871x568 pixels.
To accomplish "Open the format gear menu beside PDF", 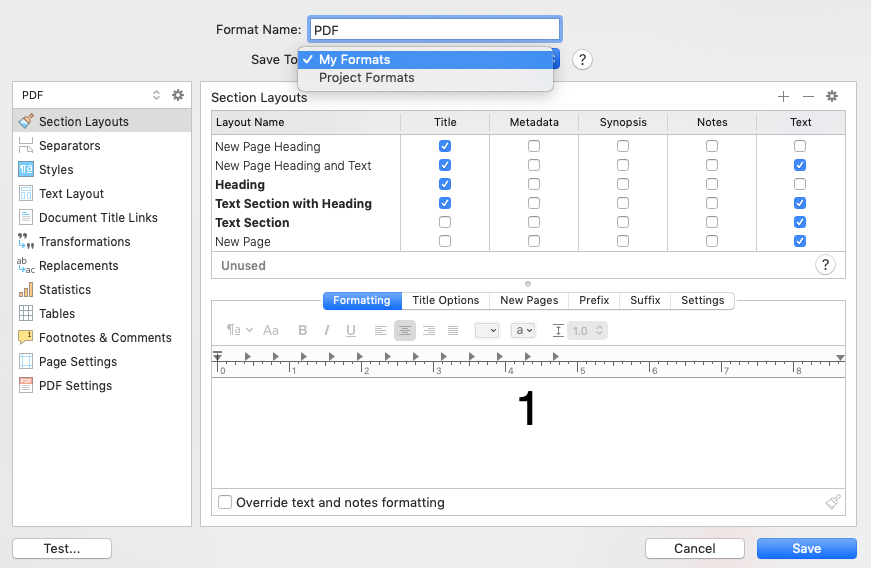I will click(x=178, y=95).
